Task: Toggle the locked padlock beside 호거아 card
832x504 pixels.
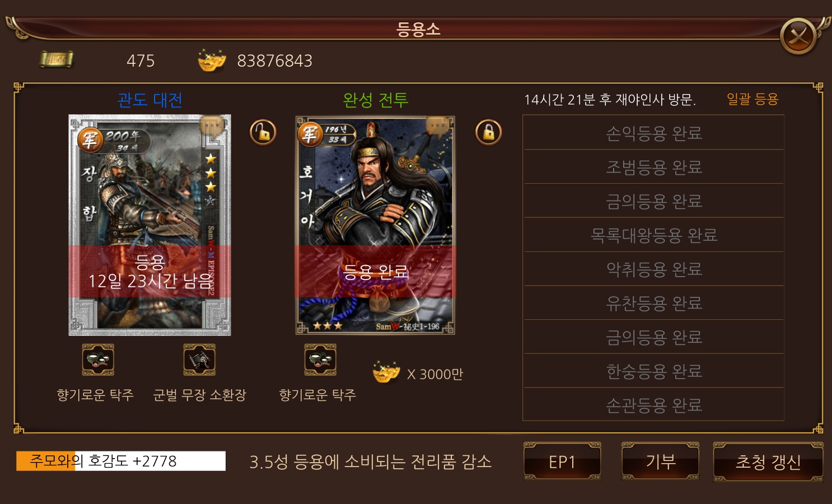Action: [x=489, y=133]
